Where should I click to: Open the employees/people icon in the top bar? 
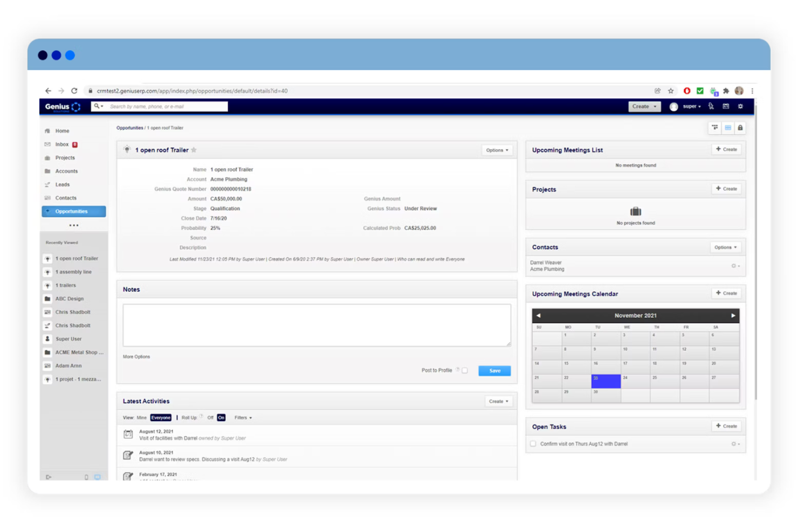711,106
